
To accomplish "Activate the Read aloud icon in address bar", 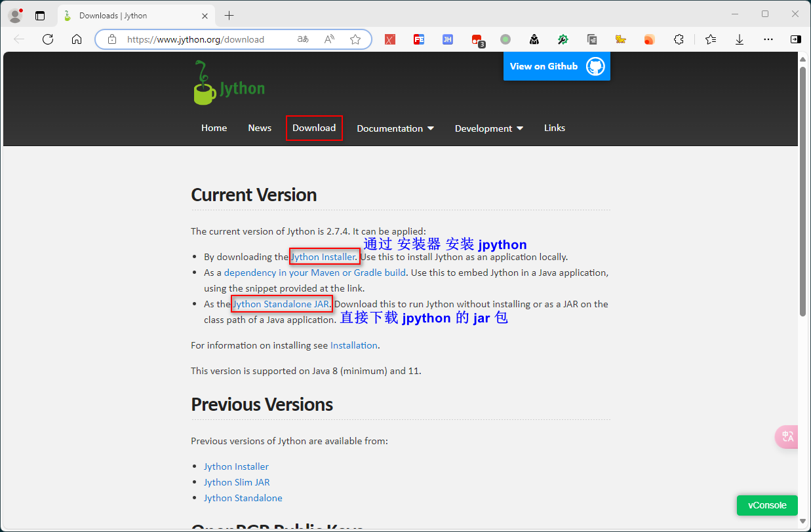I will (328, 39).
